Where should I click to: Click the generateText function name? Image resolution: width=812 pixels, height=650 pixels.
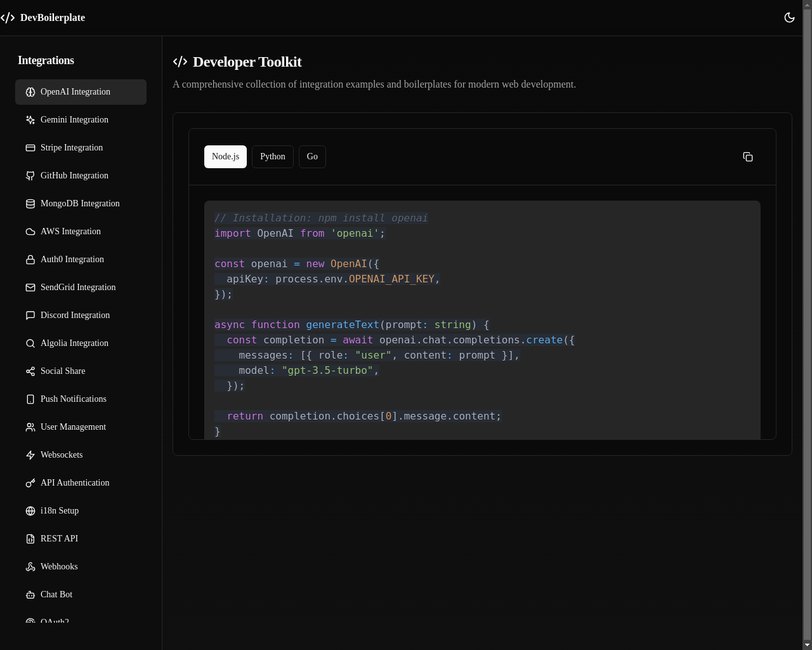(x=343, y=325)
